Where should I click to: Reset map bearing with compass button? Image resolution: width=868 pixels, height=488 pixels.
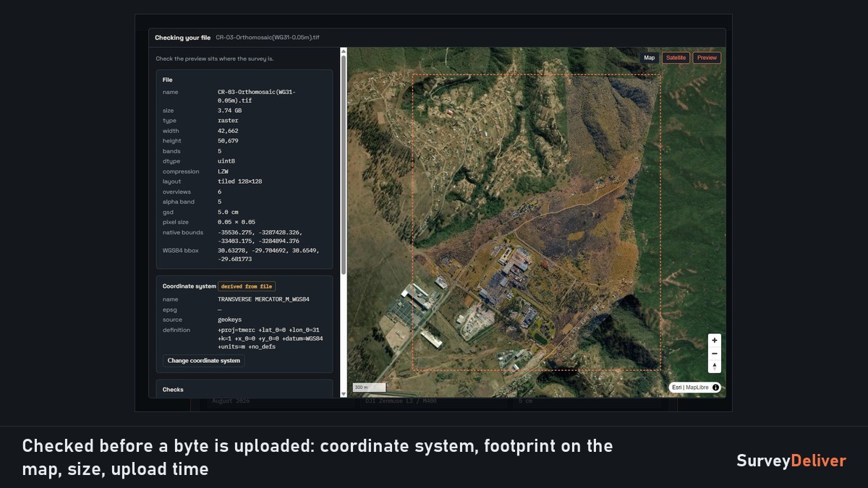click(715, 367)
